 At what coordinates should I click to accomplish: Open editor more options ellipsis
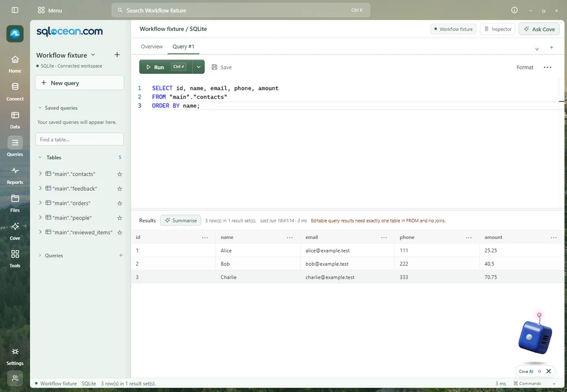click(548, 67)
